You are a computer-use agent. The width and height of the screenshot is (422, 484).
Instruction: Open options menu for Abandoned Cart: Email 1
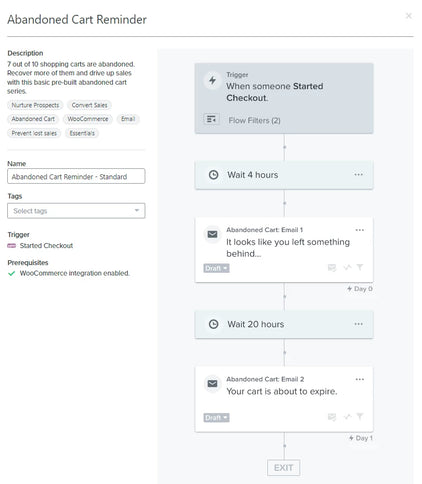360,230
